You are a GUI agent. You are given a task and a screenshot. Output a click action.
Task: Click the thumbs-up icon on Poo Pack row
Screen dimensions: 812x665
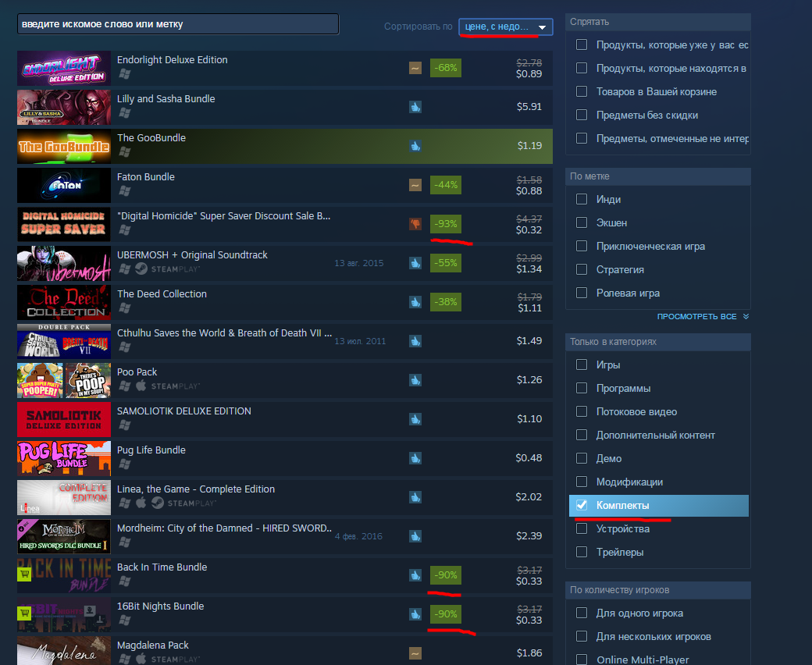(415, 380)
